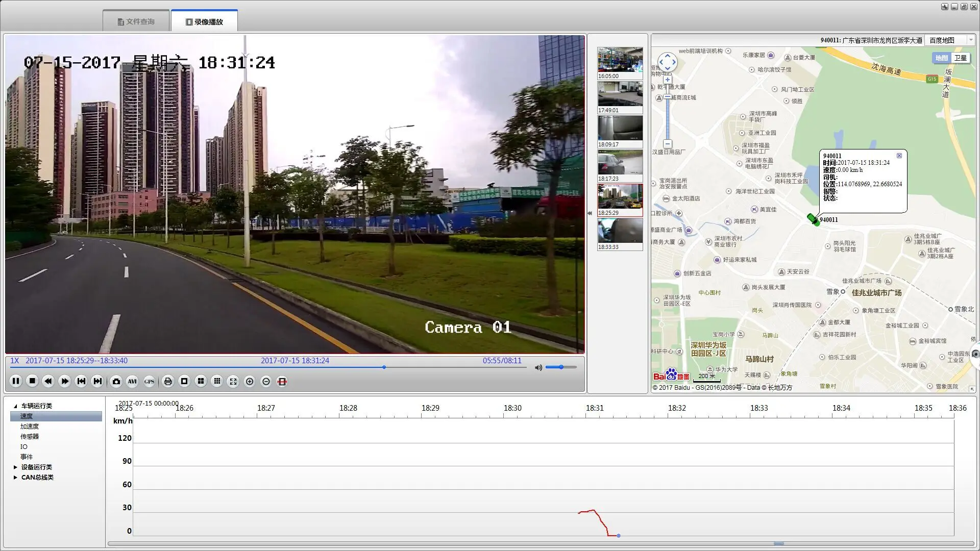Screen dimensions: 980x551
Task: Export clip using AVI button
Action: click(132, 382)
